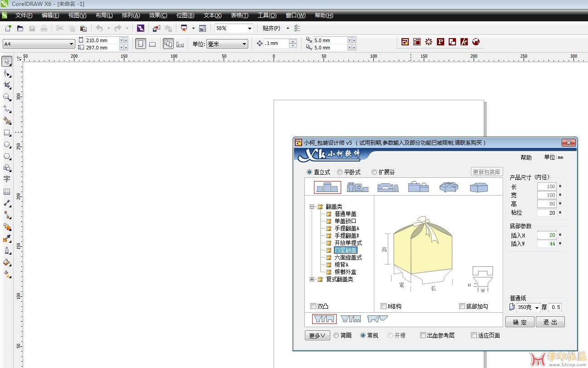Select the Crop tool in the toolbox

[7, 85]
